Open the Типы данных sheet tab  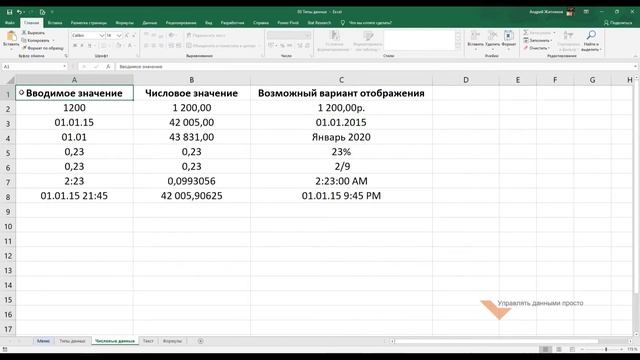72,341
